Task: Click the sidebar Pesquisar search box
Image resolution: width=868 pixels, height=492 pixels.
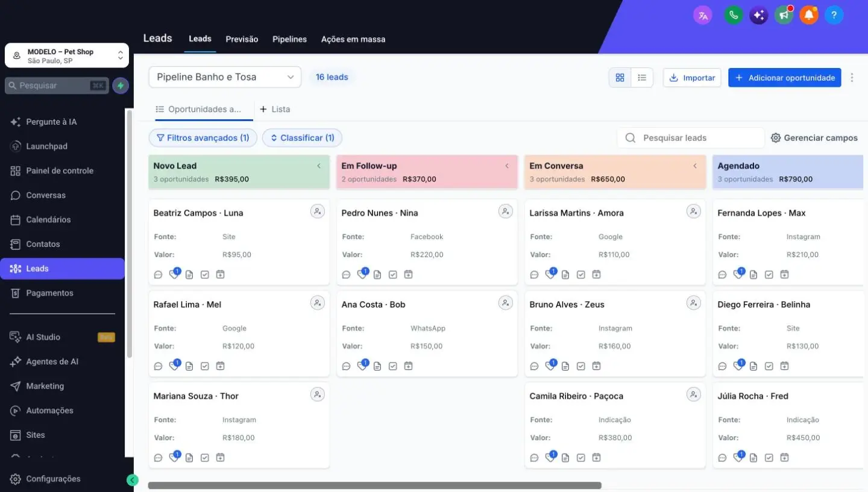Action: tap(57, 86)
